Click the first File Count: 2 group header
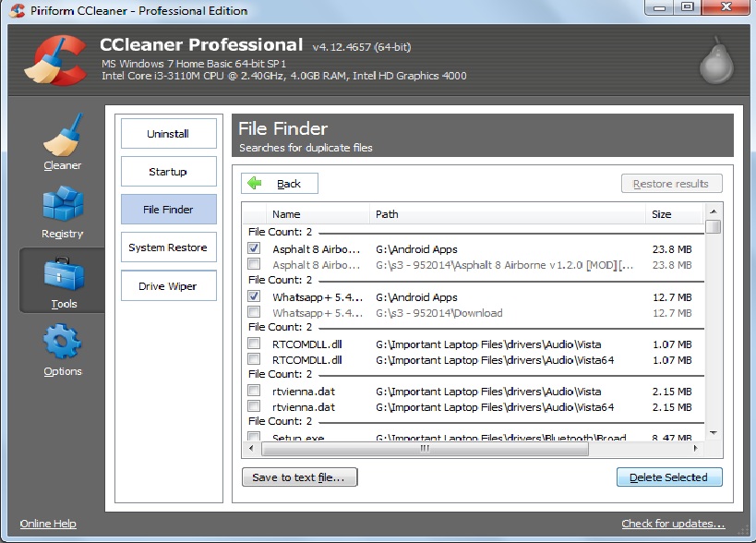This screenshot has width=756, height=543. pyautogui.click(x=280, y=232)
